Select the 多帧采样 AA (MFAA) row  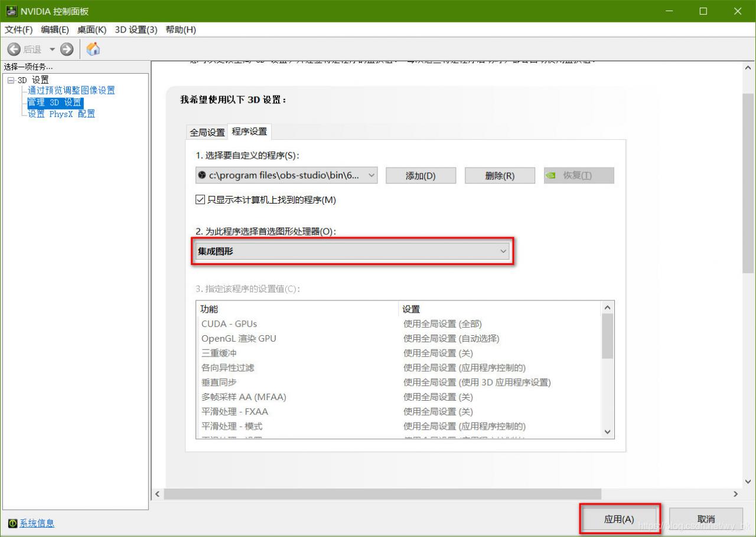(x=399, y=397)
